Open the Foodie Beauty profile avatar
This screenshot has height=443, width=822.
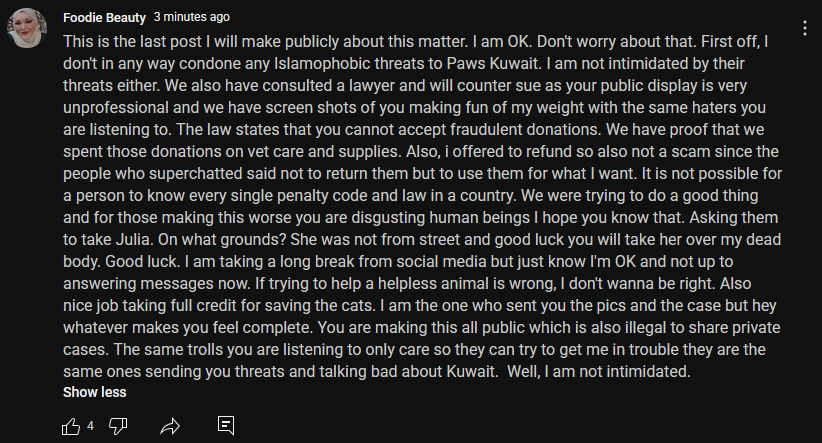(x=27, y=28)
